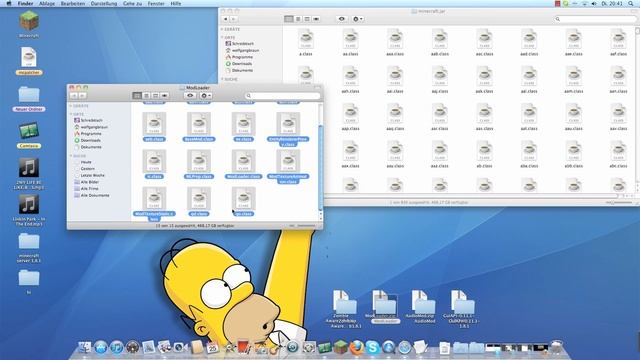Select aab.class in minecraft.jar window
Viewport: 640px width, 360px height.
[440, 39]
